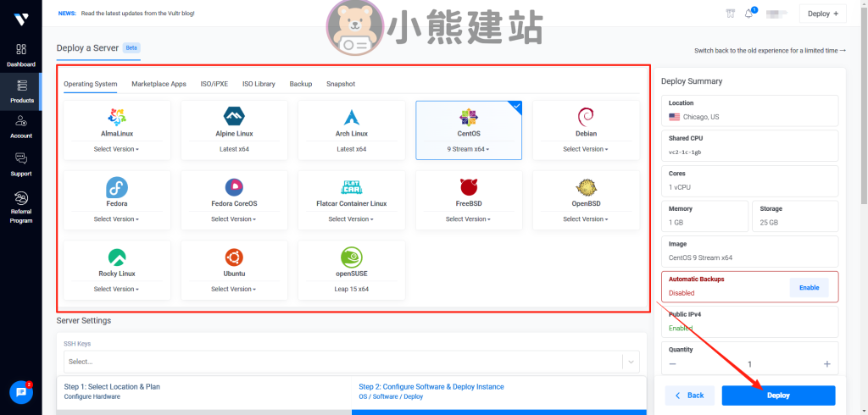868x415 pixels.
Task: Click switch back to old experience link
Action: [x=770, y=51]
